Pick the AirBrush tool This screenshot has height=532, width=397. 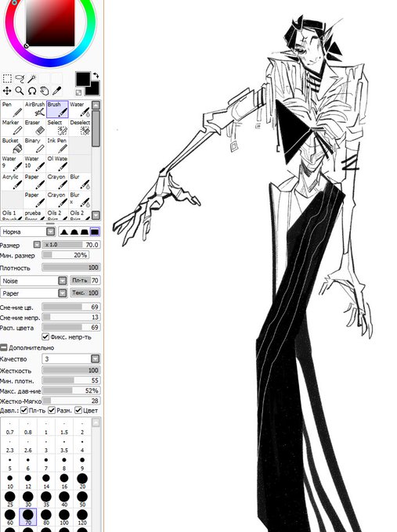click(34, 110)
